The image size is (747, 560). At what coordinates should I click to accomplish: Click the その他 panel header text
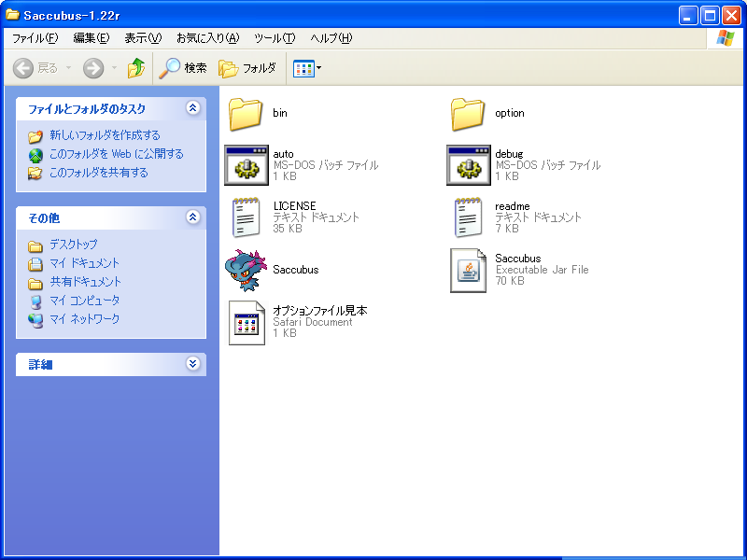[44, 218]
